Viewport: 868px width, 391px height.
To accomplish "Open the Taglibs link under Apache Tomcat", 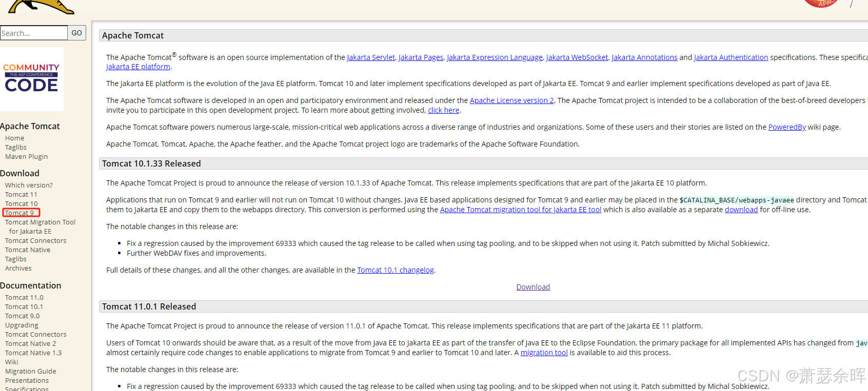I will point(16,148).
